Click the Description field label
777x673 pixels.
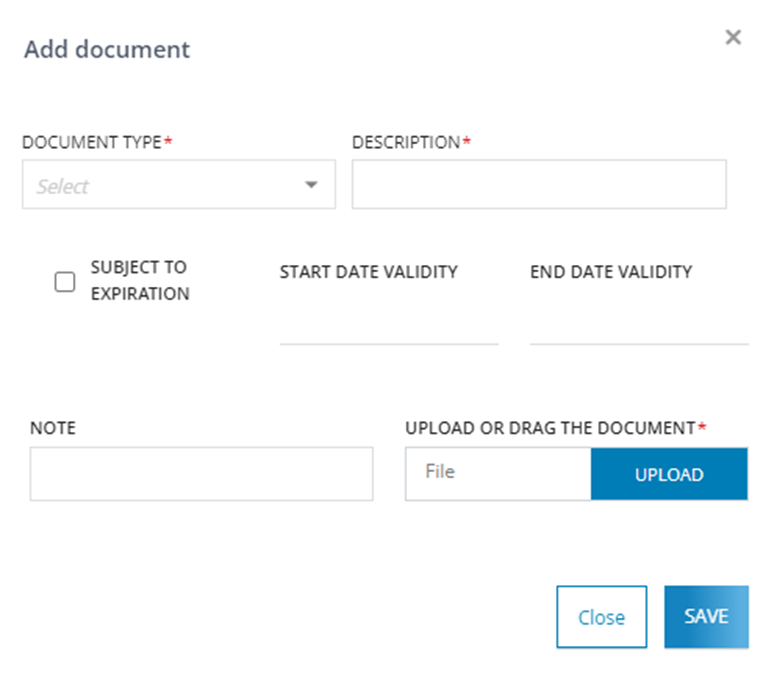pyautogui.click(x=406, y=142)
